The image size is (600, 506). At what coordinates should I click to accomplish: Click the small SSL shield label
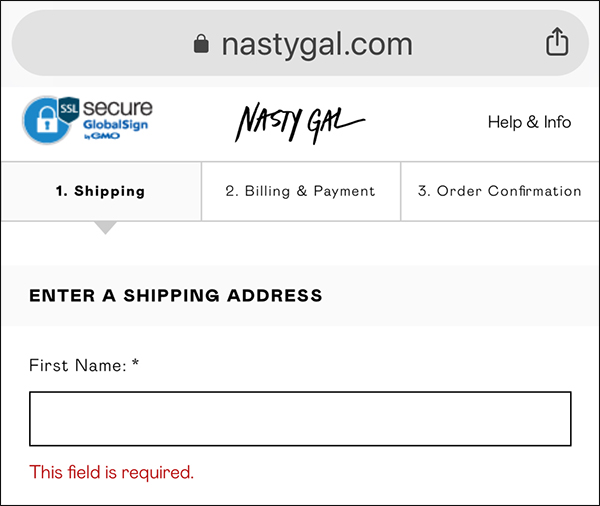click(x=69, y=107)
